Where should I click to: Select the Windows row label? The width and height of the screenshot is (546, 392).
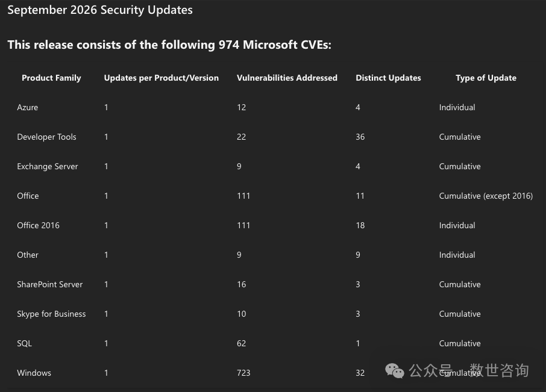coord(34,373)
